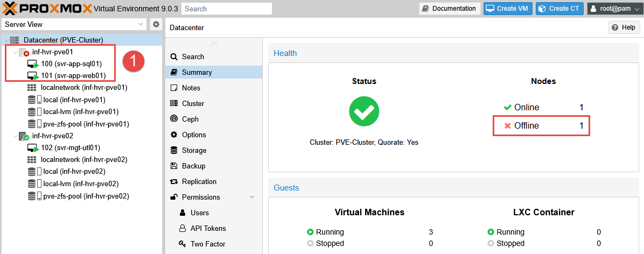The image size is (644, 254).
Task: Select VM 100 (svr-app-sql01)
Action: tap(71, 63)
